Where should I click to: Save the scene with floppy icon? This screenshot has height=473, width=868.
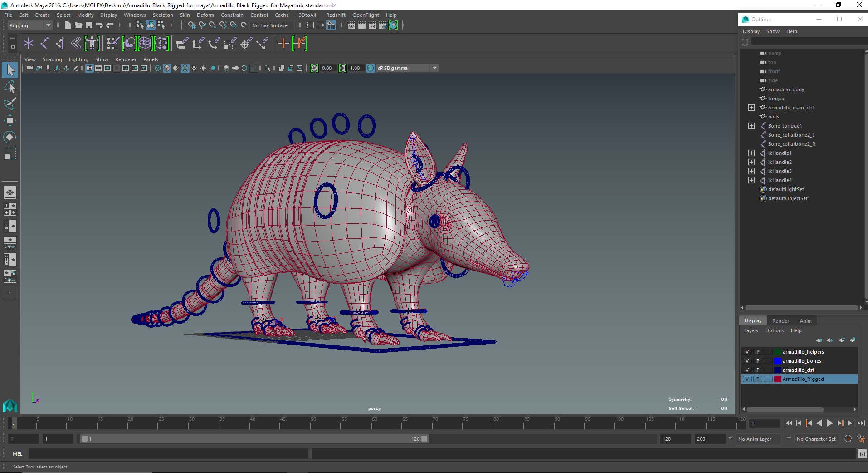pos(89,25)
